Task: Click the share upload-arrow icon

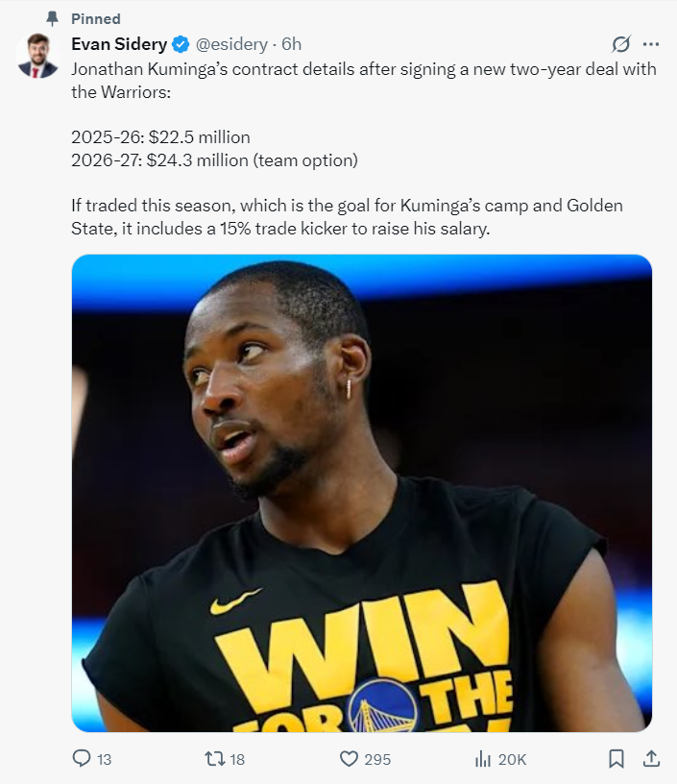Action: [651, 758]
